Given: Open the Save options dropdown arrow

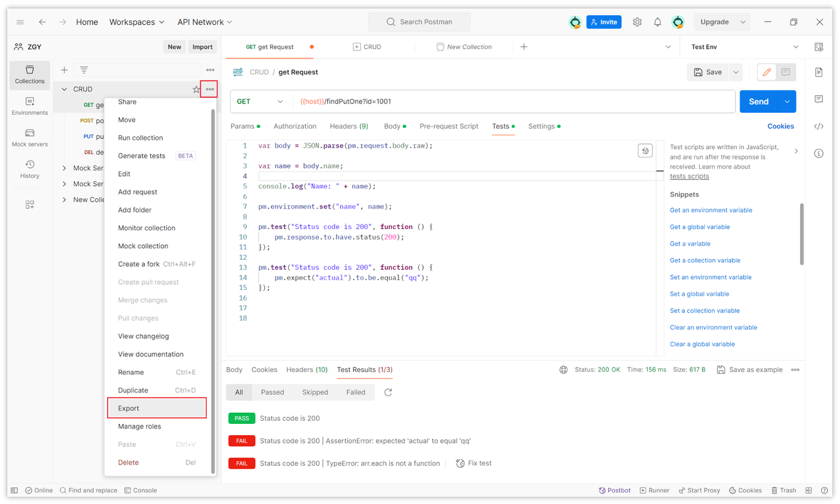Looking at the screenshot, I should click(736, 72).
